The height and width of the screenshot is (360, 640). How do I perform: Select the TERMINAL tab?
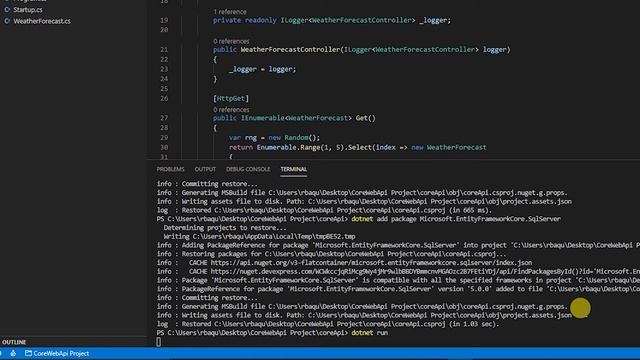(x=293, y=169)
